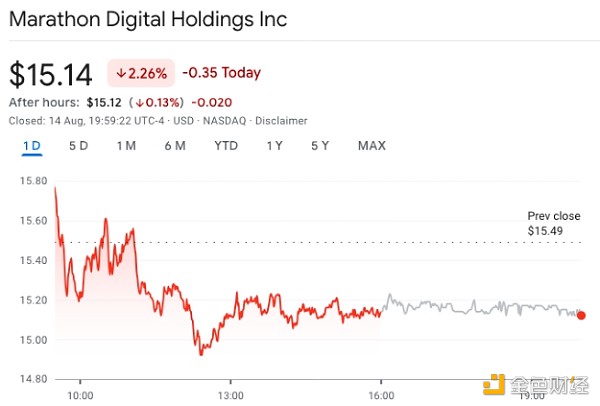This screenshot has width=600, height=406.
Task: Click the 13:00 time axis label
Action: [230, 381]
